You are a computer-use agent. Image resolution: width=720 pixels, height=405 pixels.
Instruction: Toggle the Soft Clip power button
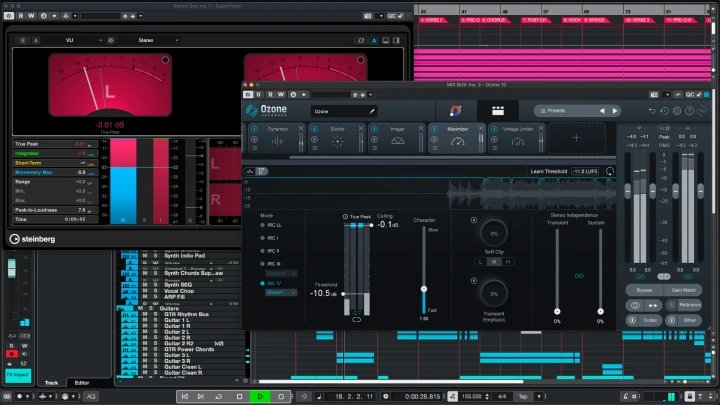474,220
